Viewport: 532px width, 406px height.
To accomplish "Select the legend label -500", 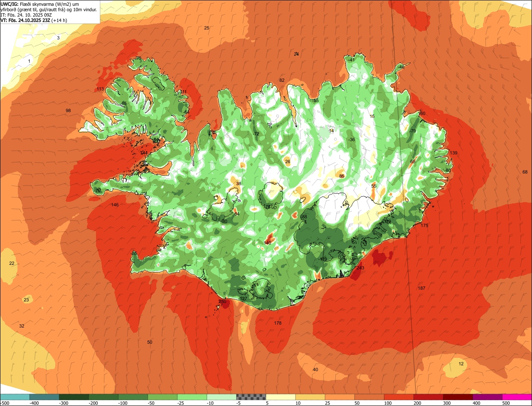I will pyautogui.click(x=5, y=403).
